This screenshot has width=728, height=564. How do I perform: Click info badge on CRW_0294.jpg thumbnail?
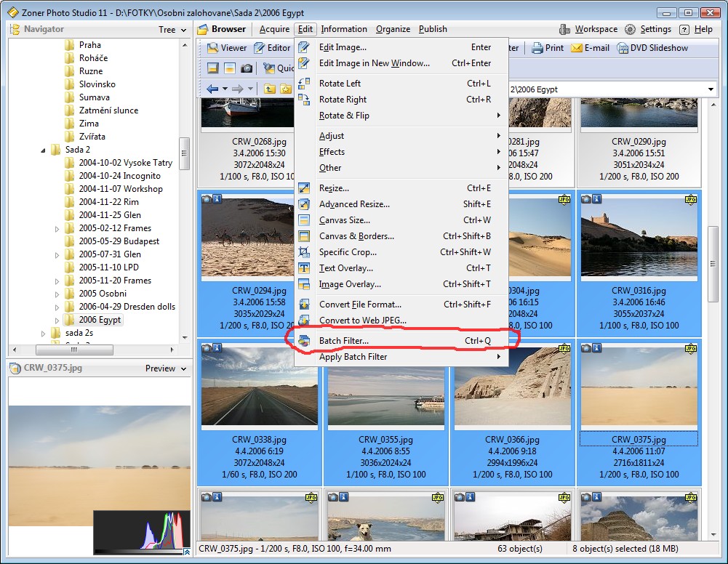[x=217, y=199]
